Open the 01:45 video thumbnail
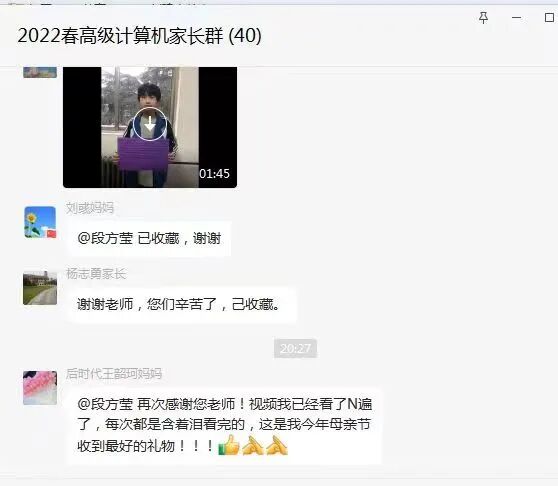The width and height of the screenshot is (558, 486). (x=150, y=127)
